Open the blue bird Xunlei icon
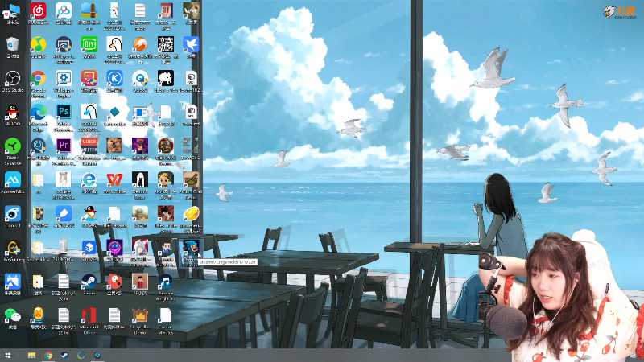Image resolution: width=644 pixels, height=362 pixels. [x=191, y=44]
